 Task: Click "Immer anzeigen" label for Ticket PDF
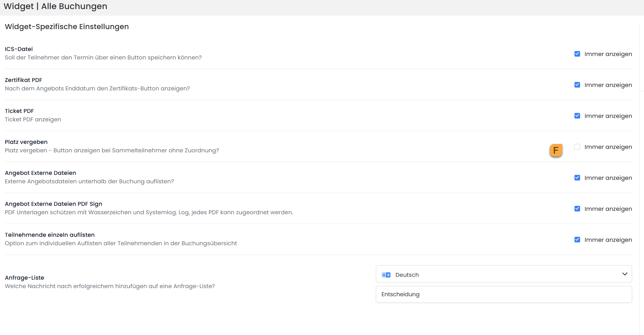[608, 116]
